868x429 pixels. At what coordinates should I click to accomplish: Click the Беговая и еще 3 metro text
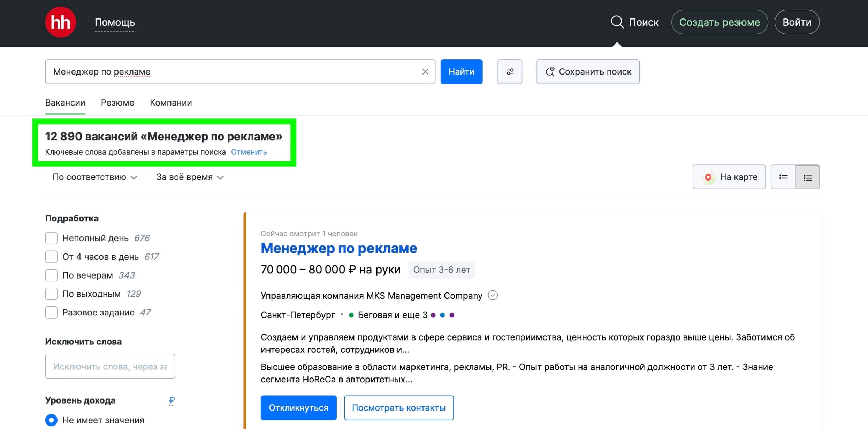[x=393, y=315]
